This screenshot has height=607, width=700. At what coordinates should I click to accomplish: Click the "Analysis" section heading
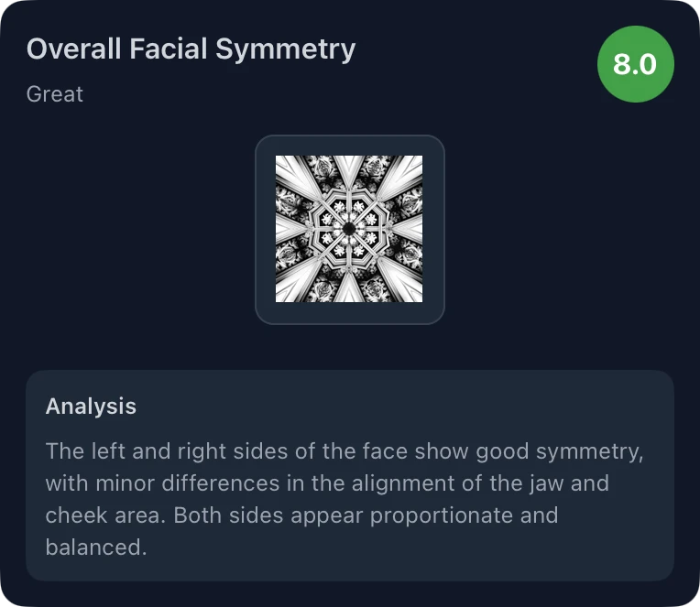[91, 406]
